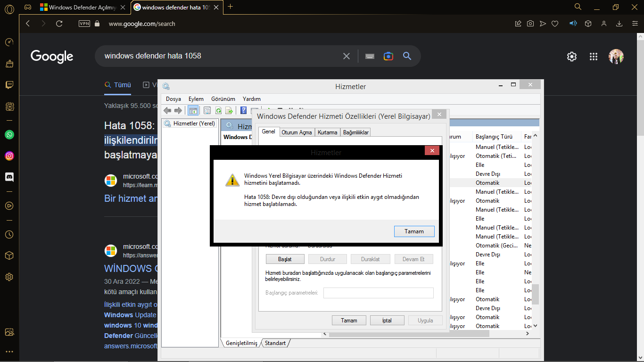Click the padlock site security icon
Viewport: 644px width, 362px height.
tap(97, 24)
